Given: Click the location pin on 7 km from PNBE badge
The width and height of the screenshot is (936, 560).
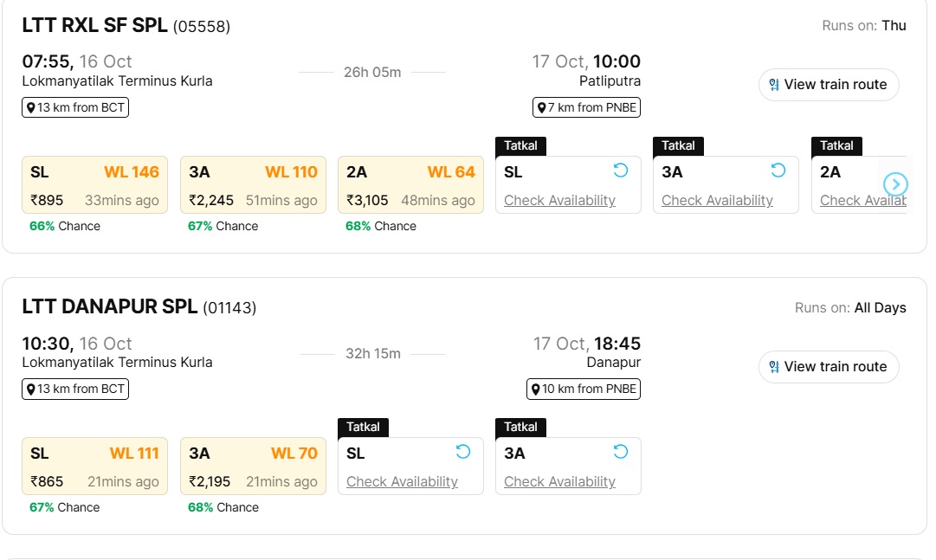Looking at the screenshot, I should [x=541, y=107].
